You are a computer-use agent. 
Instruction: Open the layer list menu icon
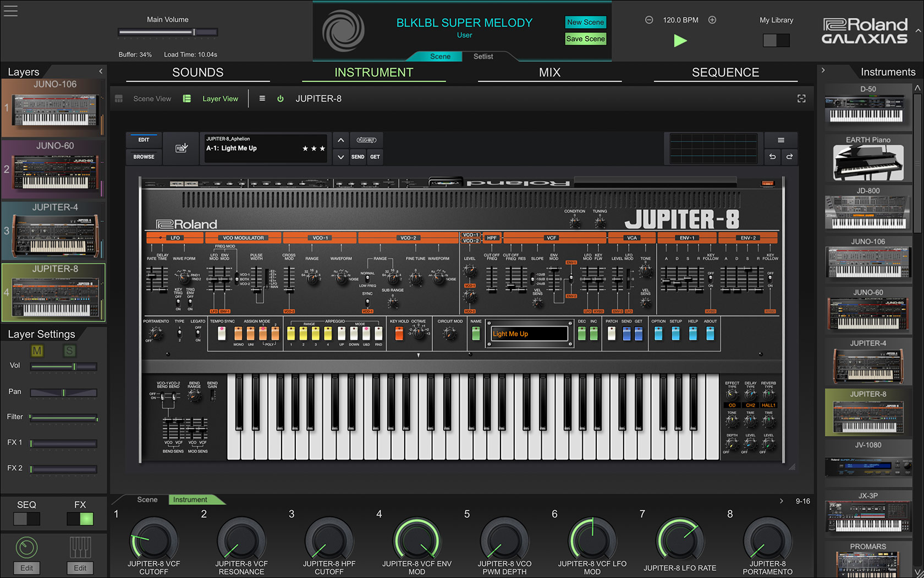coord(262,99)
